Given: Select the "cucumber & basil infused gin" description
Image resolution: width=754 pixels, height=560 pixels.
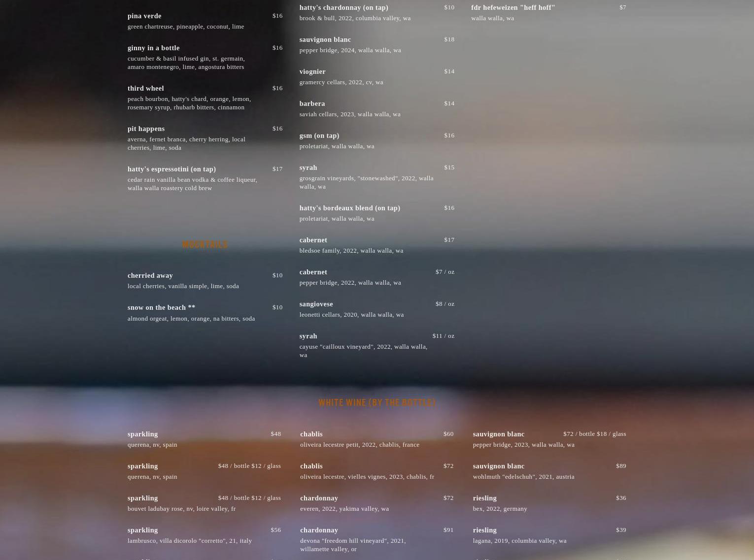Looking at the screenshot, I should point(186,63).
